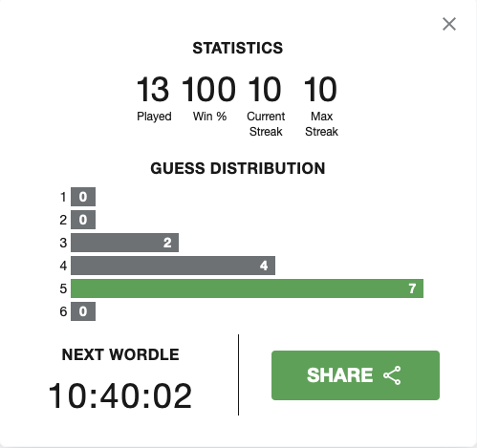Click the gray bar for 3 guesses
This screenshot has width=477, height=448.
[124, 243]
